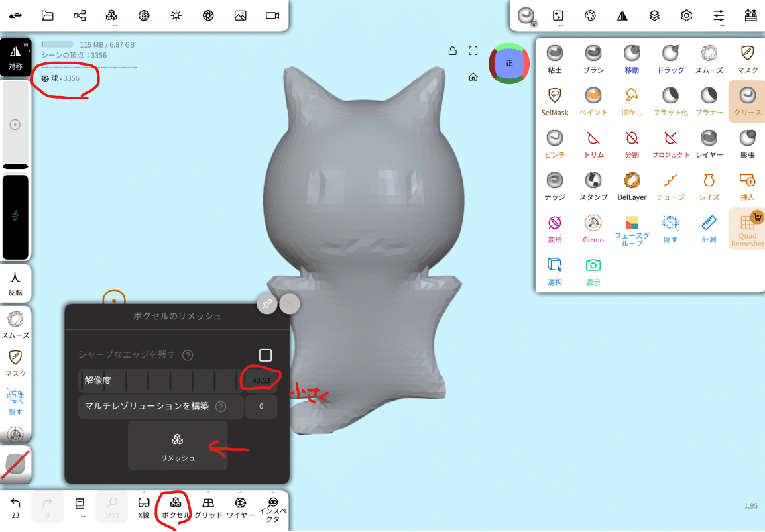The width and height of the screenshot is (765, 532).
Task: Select the 計測 (Measure) tool
Action: pyautogui.click(x=709, y=229)
